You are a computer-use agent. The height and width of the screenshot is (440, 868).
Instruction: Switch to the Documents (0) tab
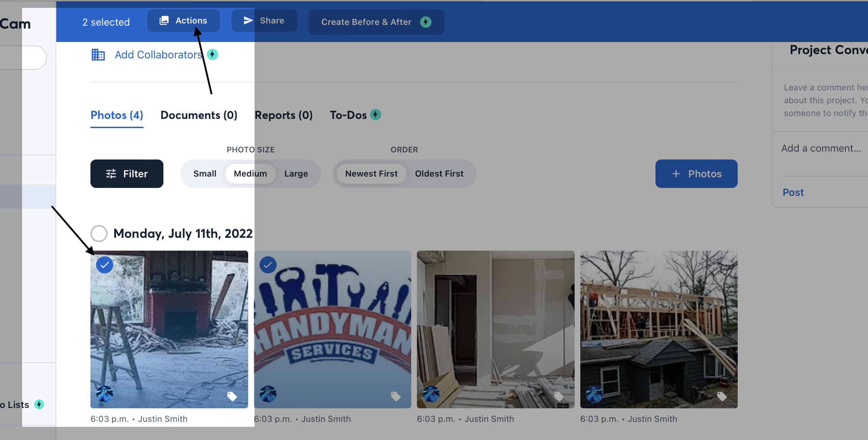pos(199,115)
